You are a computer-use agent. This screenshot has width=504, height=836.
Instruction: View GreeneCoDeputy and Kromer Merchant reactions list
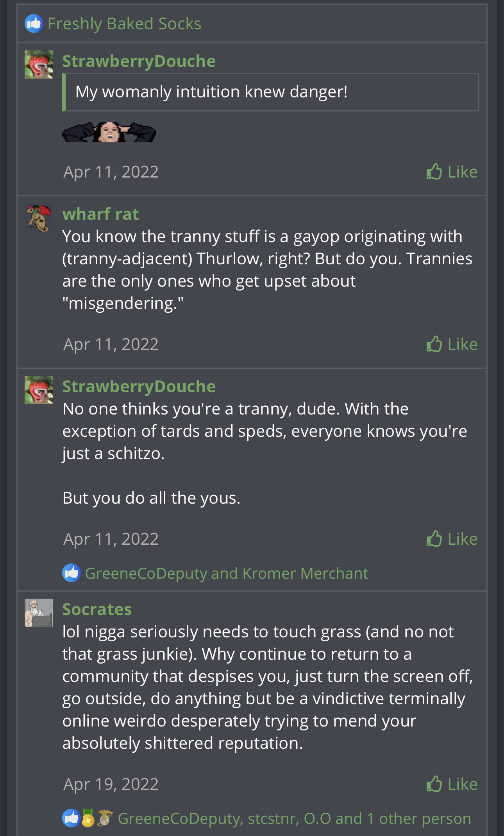226,574
